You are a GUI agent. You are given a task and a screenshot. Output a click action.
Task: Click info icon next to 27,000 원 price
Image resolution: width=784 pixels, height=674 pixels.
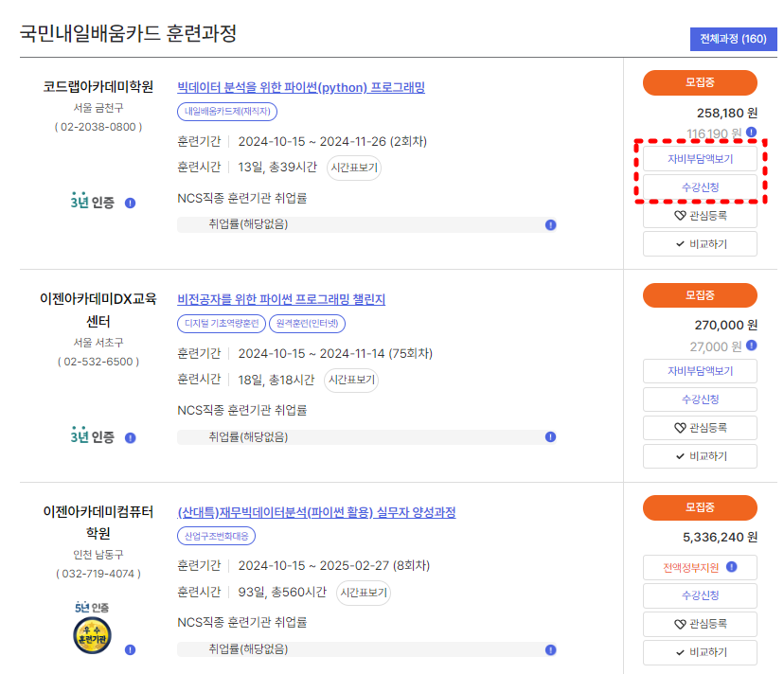(x=751, y=345)
